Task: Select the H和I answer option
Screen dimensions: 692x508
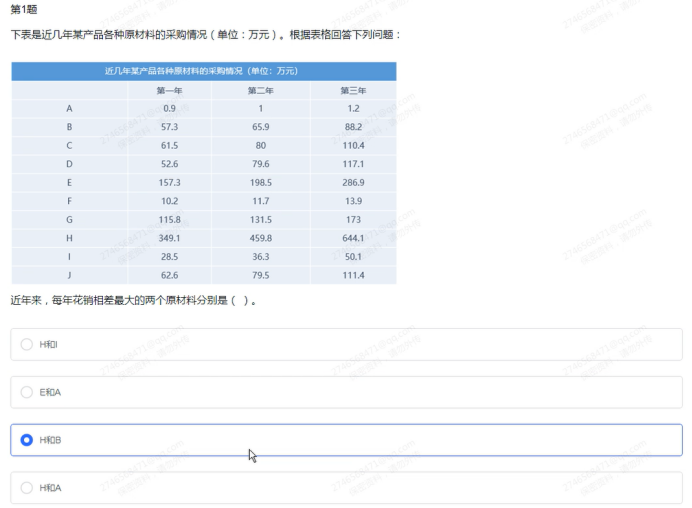Action: point(27,344)
